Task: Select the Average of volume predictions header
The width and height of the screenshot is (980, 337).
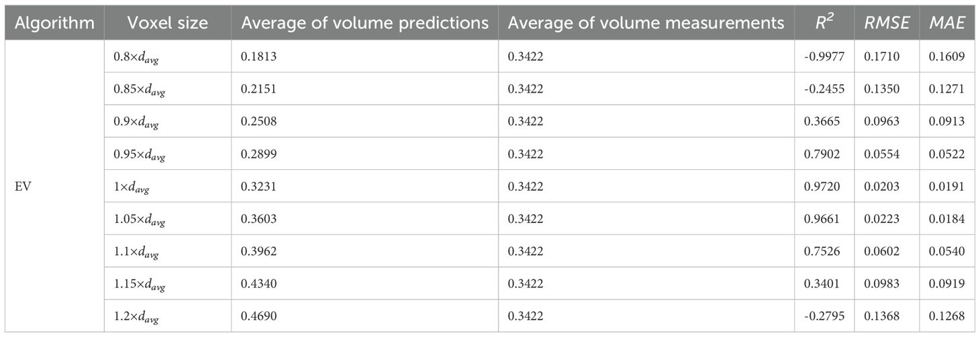Action: [364, 23]
